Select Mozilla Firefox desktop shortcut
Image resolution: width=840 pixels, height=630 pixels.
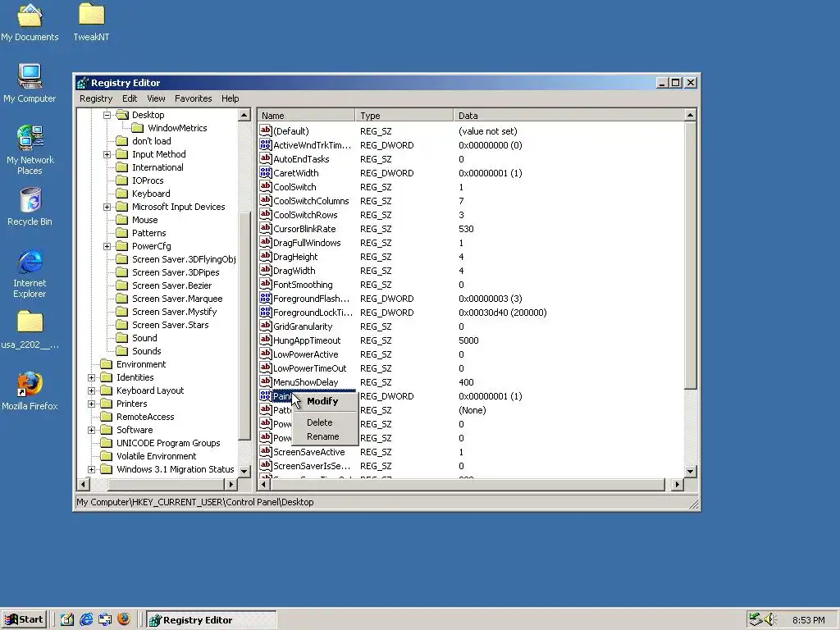click(x=30, y=391)
